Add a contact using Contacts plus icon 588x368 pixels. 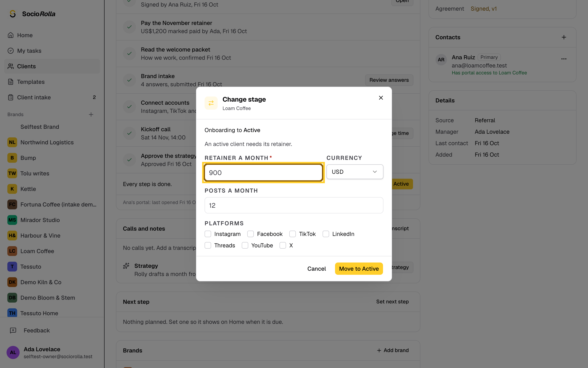(564, 37)
